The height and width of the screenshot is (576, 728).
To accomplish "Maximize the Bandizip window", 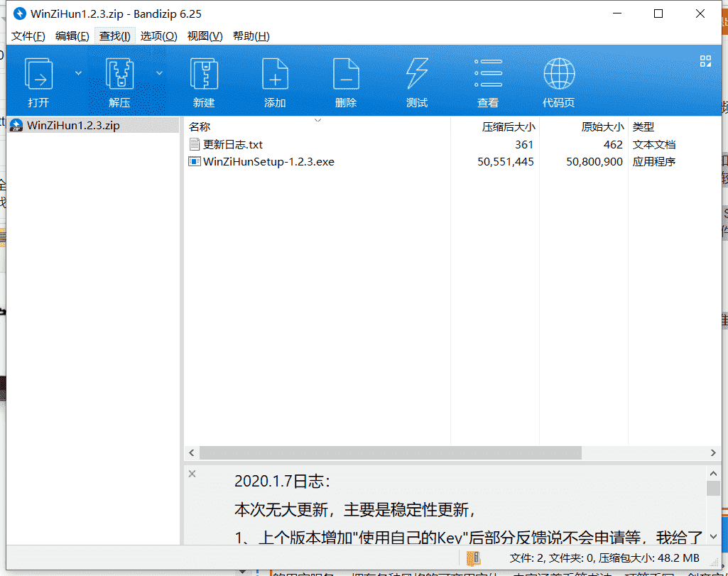I will pos(658,13).
